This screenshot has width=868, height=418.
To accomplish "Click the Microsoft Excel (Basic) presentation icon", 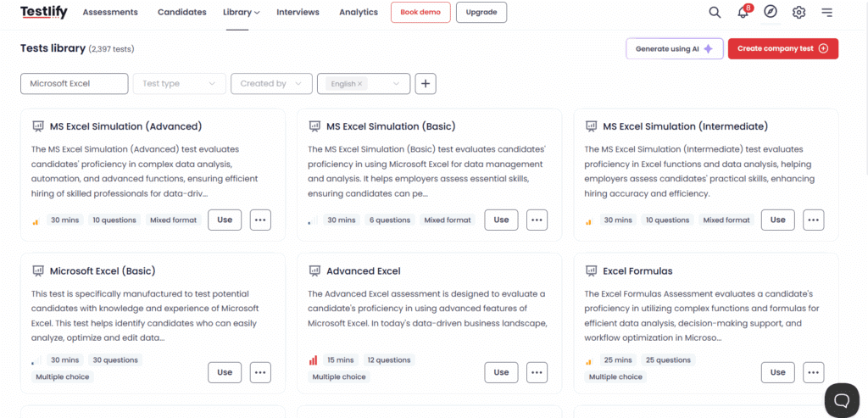I will tap(37, 270).
